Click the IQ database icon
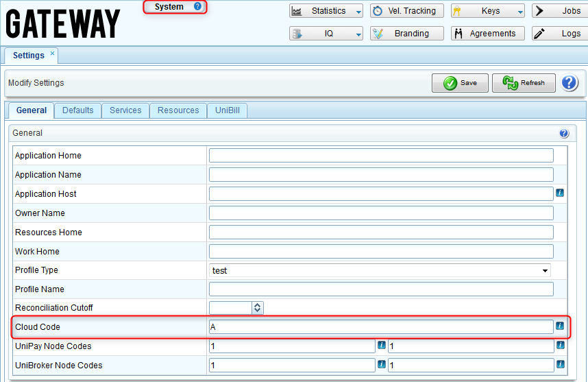The width and height of the screenshot is (588, 382). 297,34
